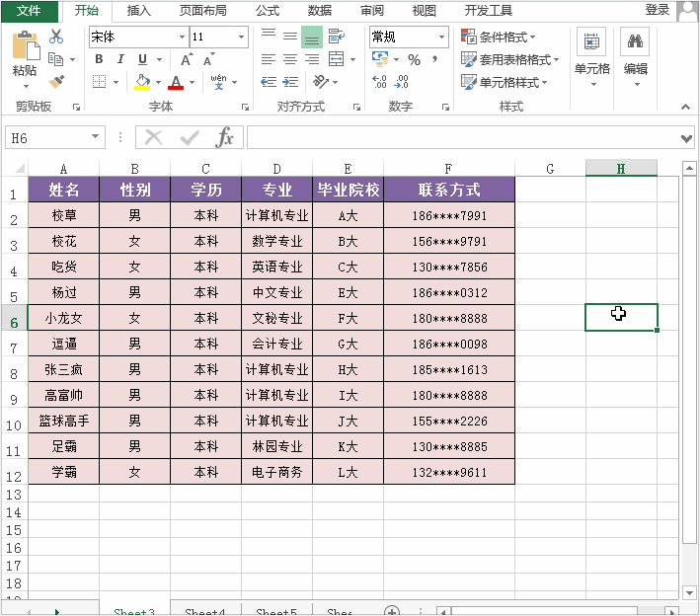The width and height of the screenshot is (700, 616).
Task: Switch to 审阅 Review tab
Action: (x=372, y=10)
